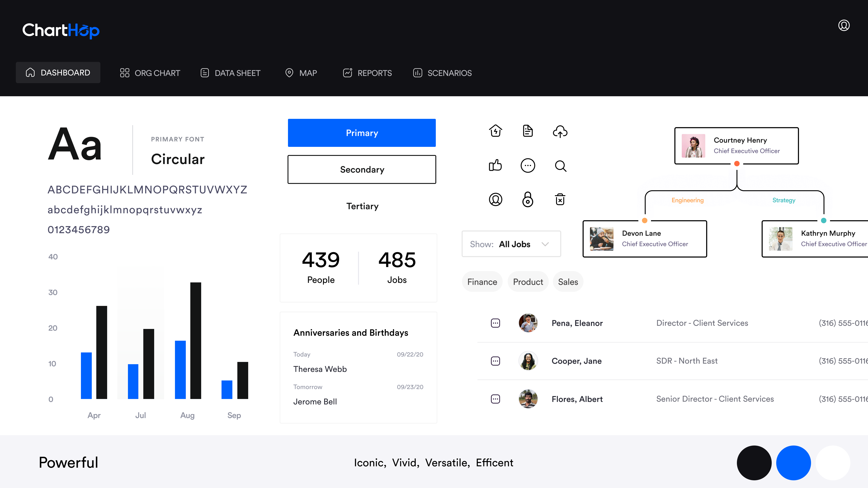Viewport: 868px width, 488px height.
Task: Open user profile icon in header
Action: tap(844, 26)
